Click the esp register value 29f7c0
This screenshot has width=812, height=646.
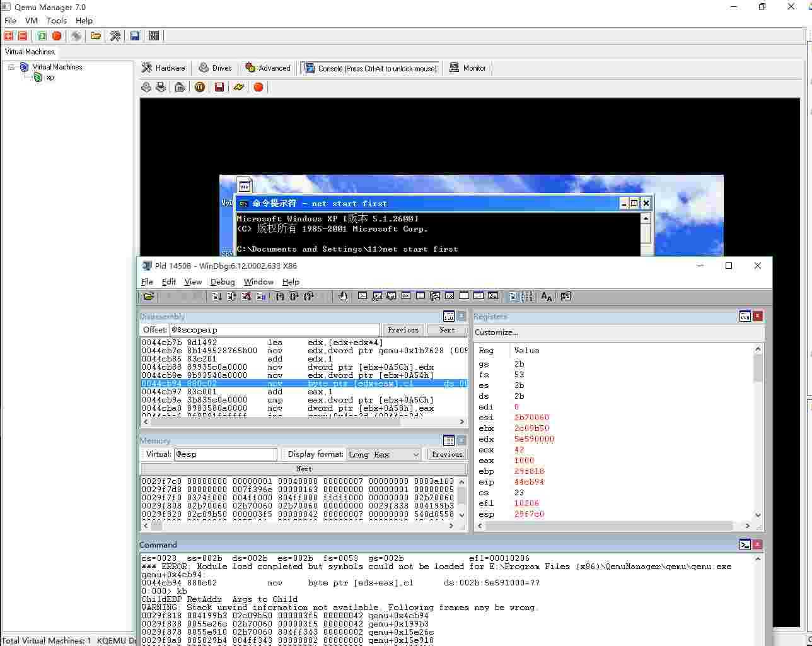point(529,514)
